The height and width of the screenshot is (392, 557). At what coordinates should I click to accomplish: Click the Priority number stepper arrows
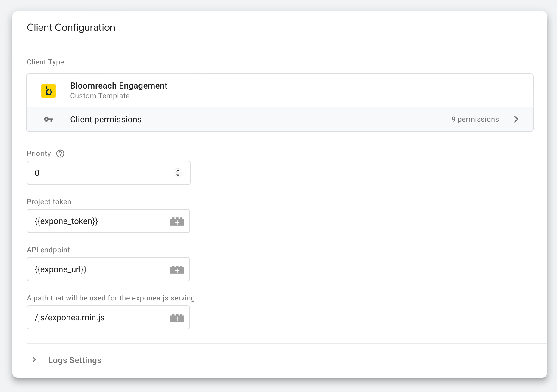[178, 173]
